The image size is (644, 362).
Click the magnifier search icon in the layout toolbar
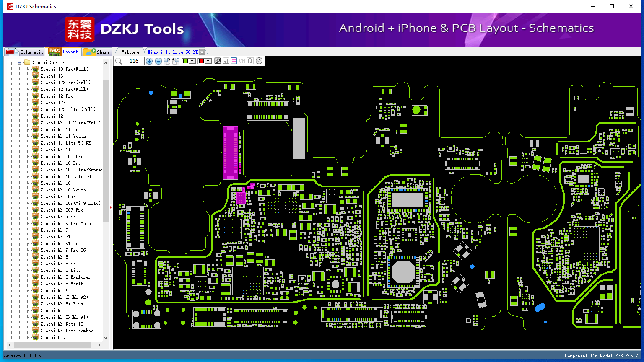point(119,61)
